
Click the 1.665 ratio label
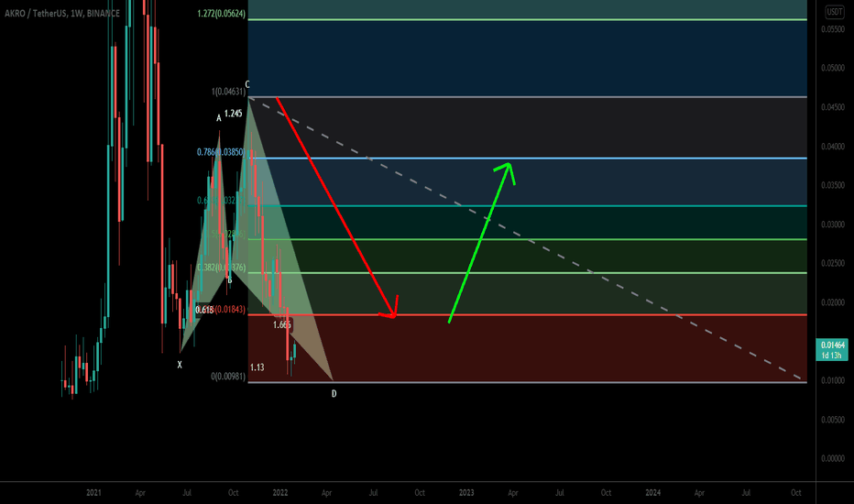(x=282, y=325)
